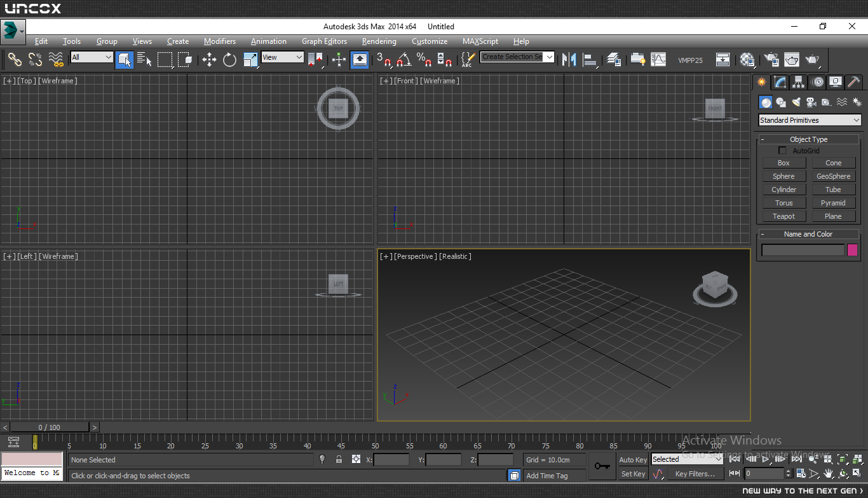Collapse the Name and Color rollout
This screenshot has width=868, height=498.
coord(808,234)
